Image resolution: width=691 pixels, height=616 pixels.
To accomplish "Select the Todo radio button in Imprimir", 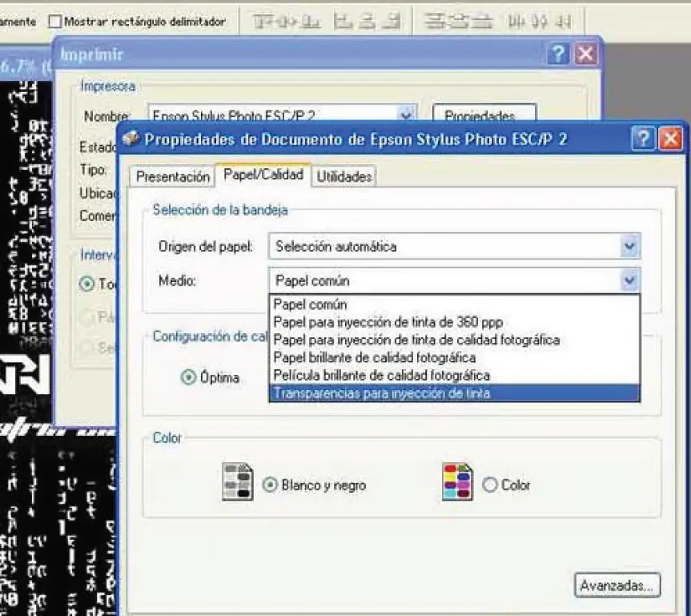I will [x=86, y=284].
